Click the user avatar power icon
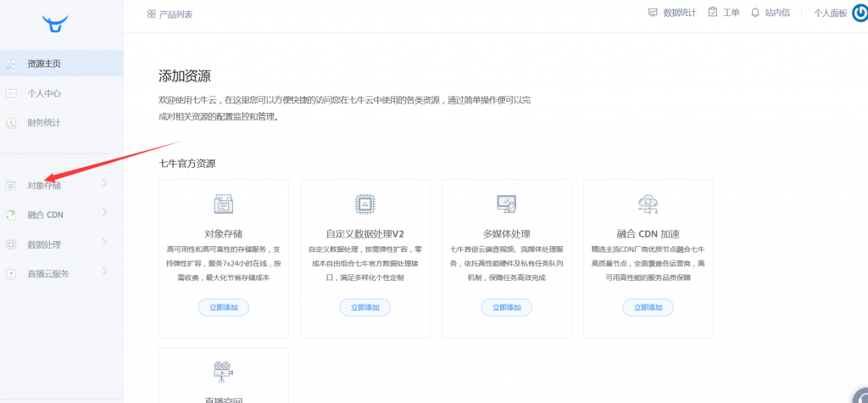Viewport: 868px width, 403px height. click(861, 13)
